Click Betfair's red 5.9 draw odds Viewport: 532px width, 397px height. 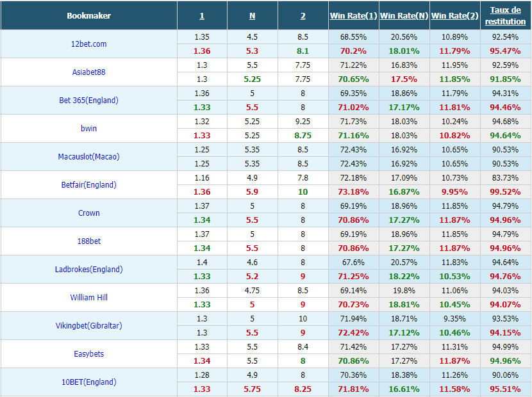click(252, 192)
